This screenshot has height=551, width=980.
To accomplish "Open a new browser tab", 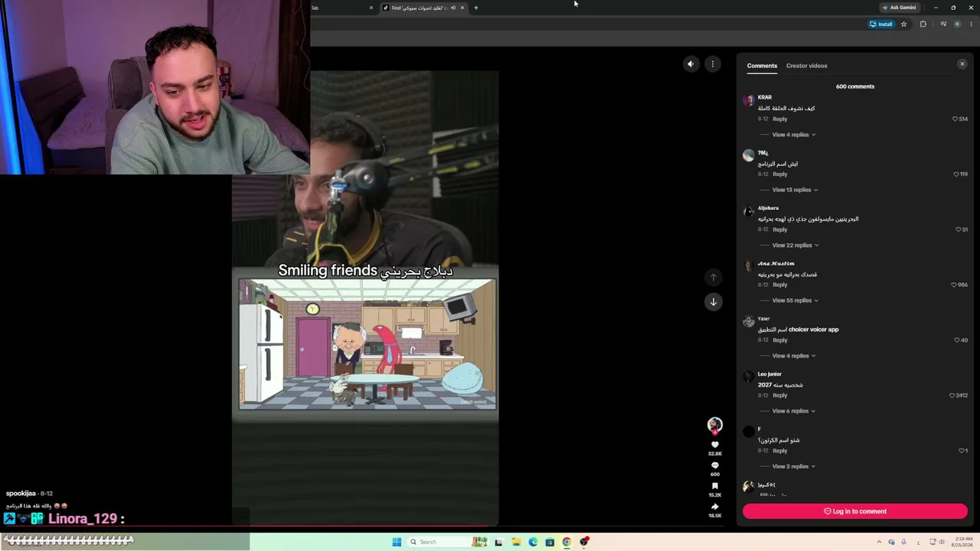I will (476, 8).
